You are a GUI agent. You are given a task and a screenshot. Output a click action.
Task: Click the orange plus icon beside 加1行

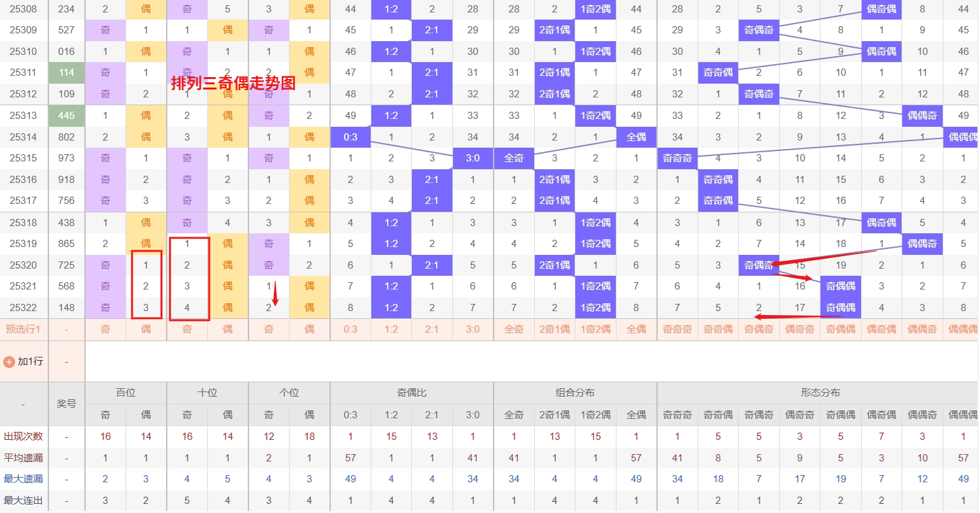[x=9, y=361]
